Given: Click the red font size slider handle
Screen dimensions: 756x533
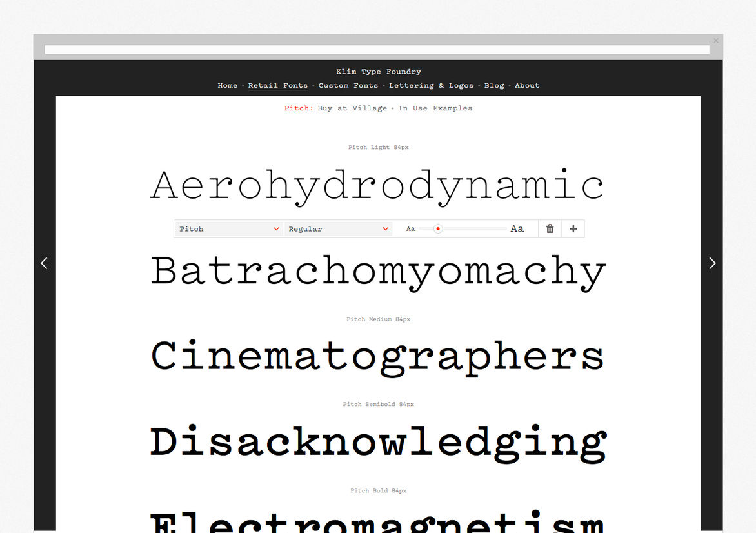Looking at the screenshot, I should (x=438, y=228).
